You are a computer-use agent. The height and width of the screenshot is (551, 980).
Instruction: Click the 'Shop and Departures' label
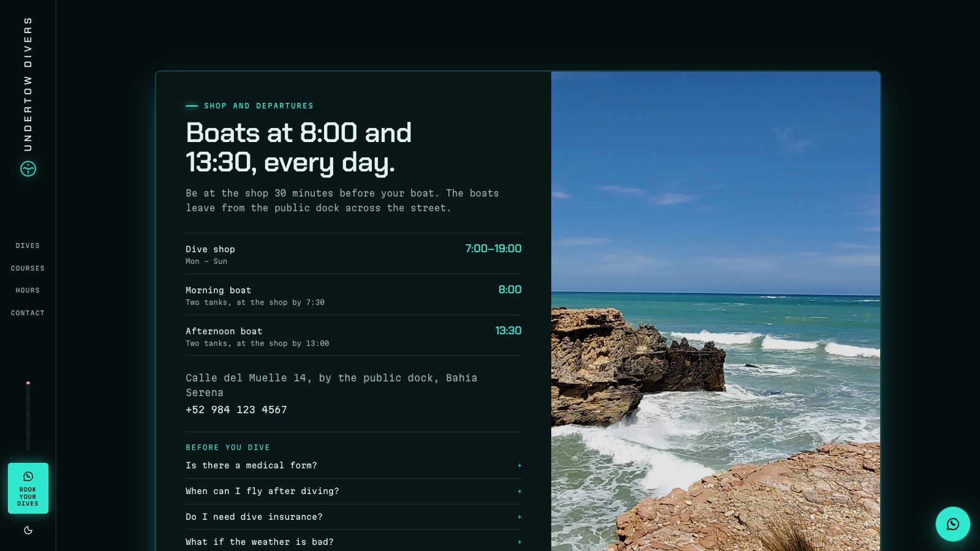[258, 106]
